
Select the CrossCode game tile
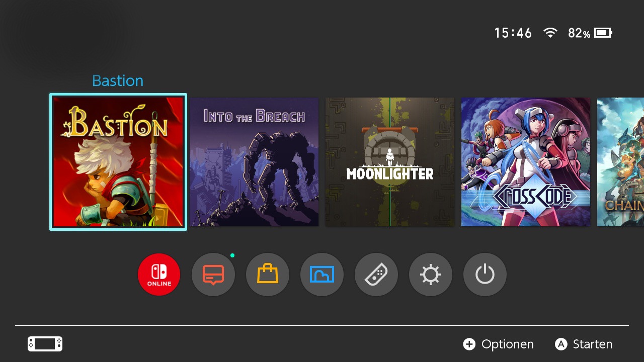click(526, 162)
